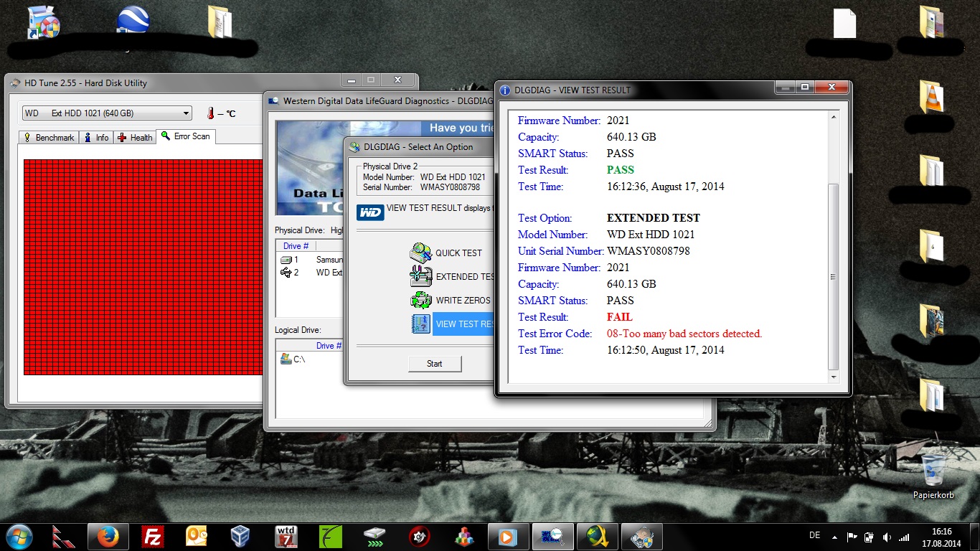Viewport: 980px width, 551px height.
Task: Click the WD logo in Select An Option dialog
Action: 370,212
